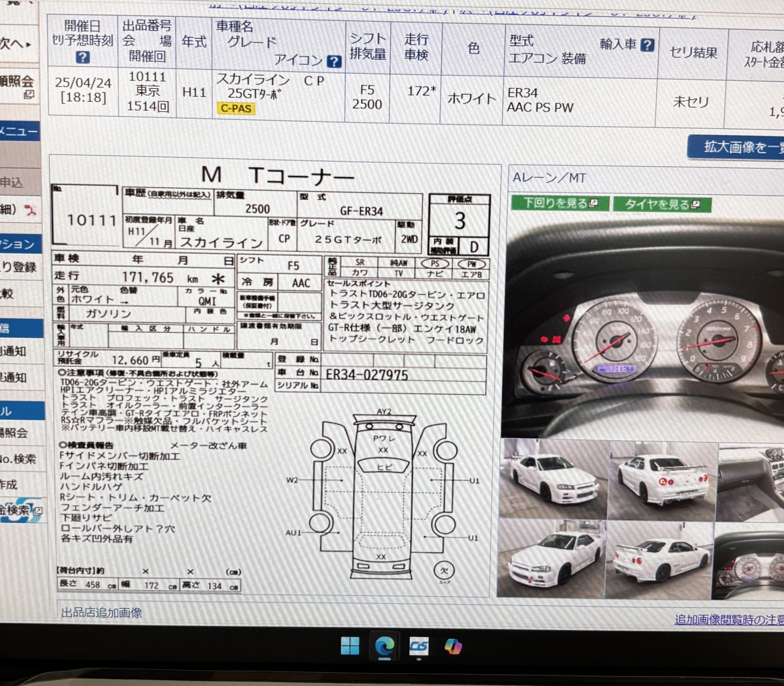Click the 拡大画像を一覧 blue button
The width and height of the screenshot is (784, 686).
click(735, 147)
